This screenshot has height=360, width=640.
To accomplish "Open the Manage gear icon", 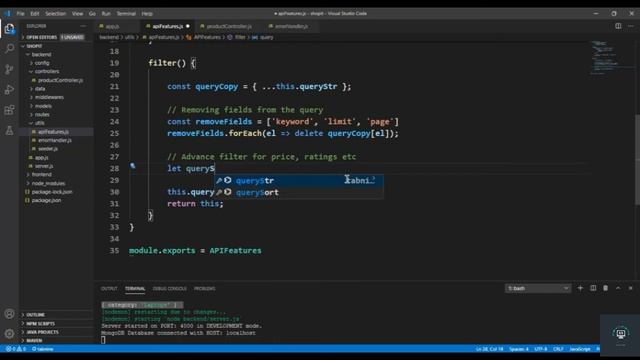I will pyautogui.click(x=9, y=334).
